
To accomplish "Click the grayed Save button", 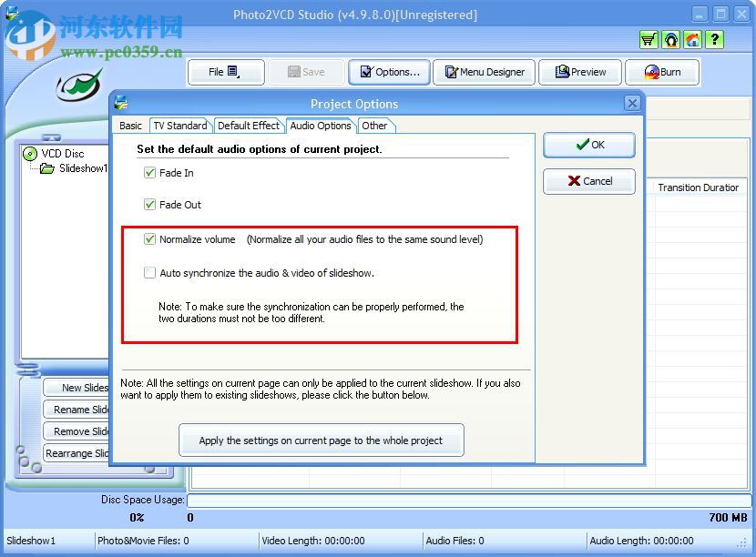I will tap(307, 72).
